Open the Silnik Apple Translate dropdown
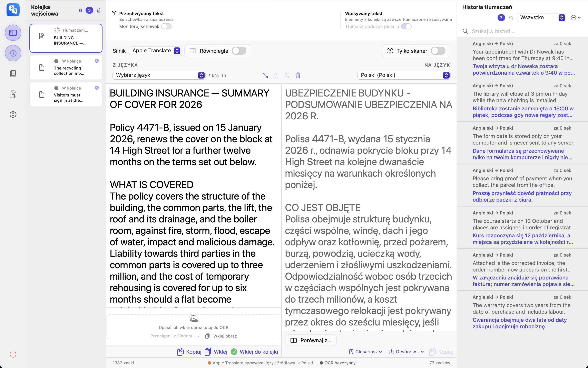 [155, 51]
